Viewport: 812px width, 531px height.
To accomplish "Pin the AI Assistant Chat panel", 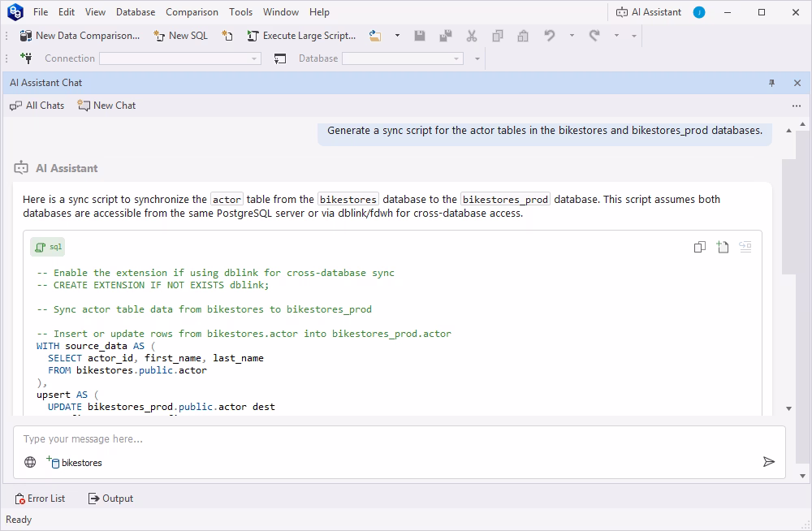I will click(x=771, y=83).
